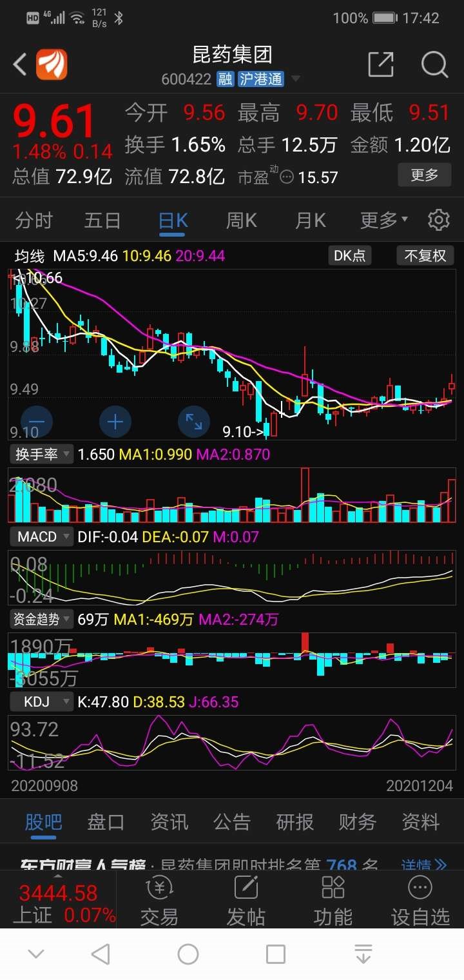Tap the Android home circle button
The height and width of the screenshot is (980, 464).
pos(188,954)
